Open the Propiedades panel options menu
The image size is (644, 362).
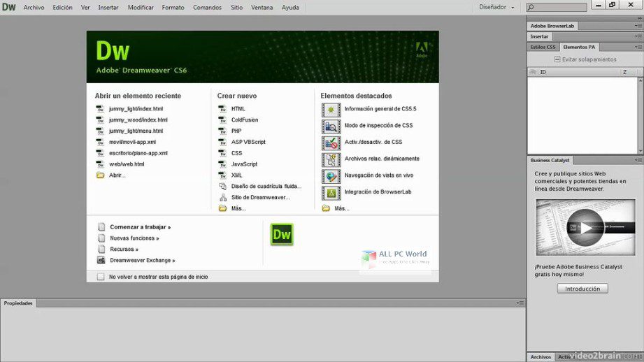[x=520, y=303]
